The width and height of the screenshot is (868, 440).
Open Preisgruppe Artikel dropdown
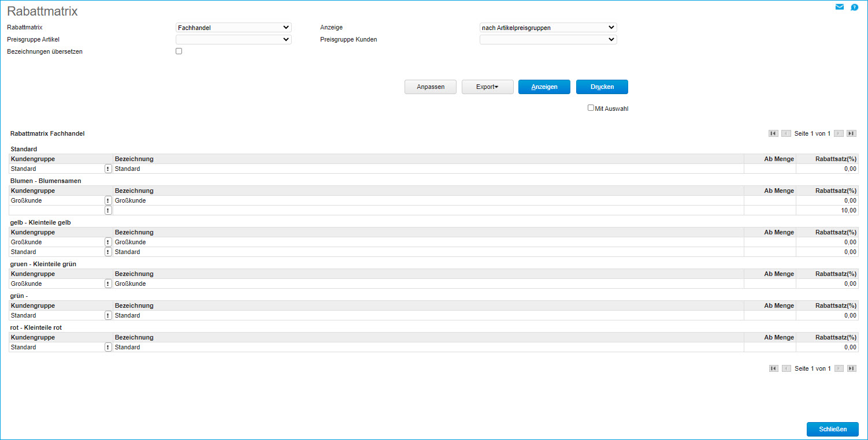pos(233,39)
